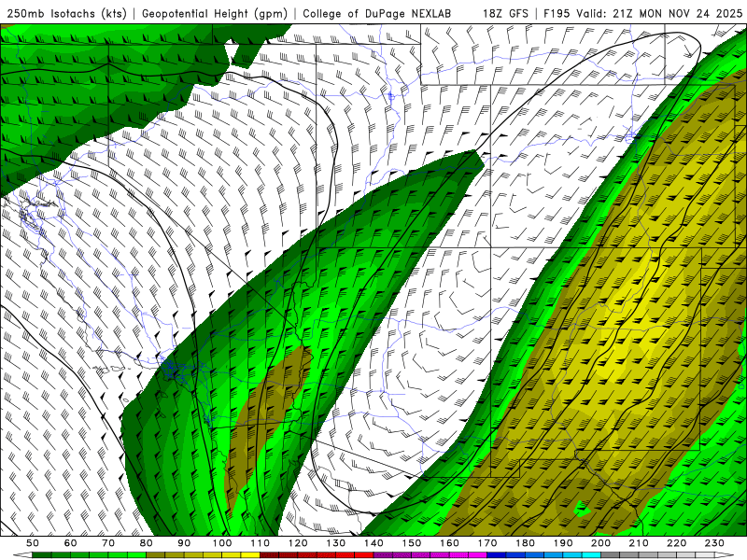Click the 120 label on the color scale
This screenshot has height=560, width=747.
click(298, 543)
